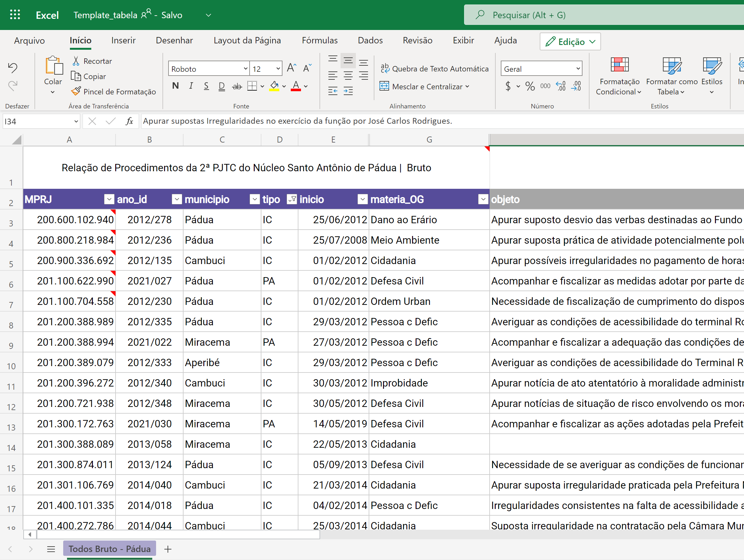Open the Geral number format dropdown
The width and height of the screenshot is (744, 560).
(541, 69)
